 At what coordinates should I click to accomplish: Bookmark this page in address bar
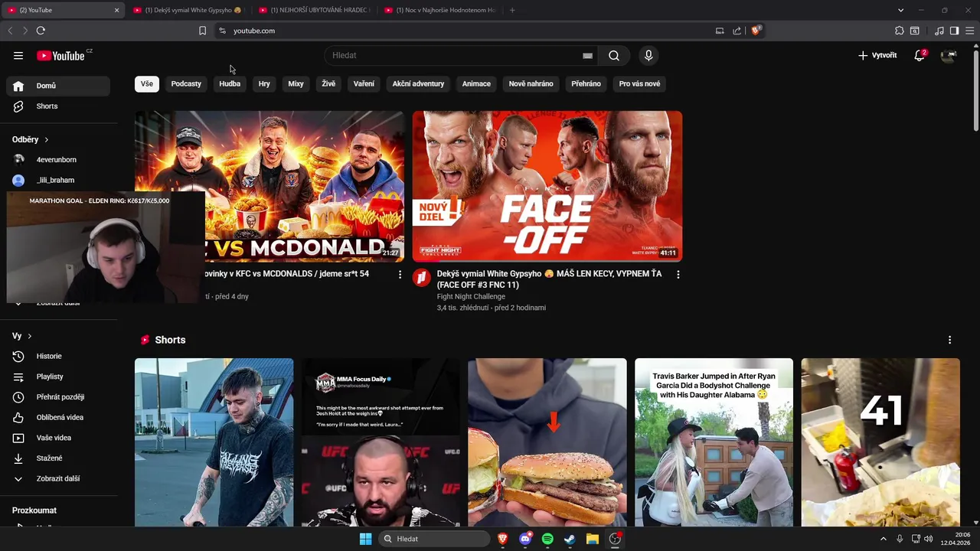click(x=202, y=31)
